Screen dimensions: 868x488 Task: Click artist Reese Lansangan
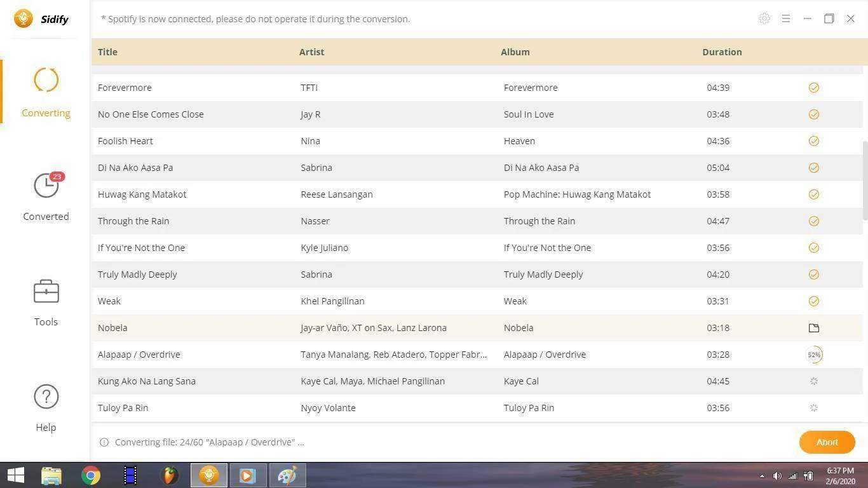pos(337,194)
